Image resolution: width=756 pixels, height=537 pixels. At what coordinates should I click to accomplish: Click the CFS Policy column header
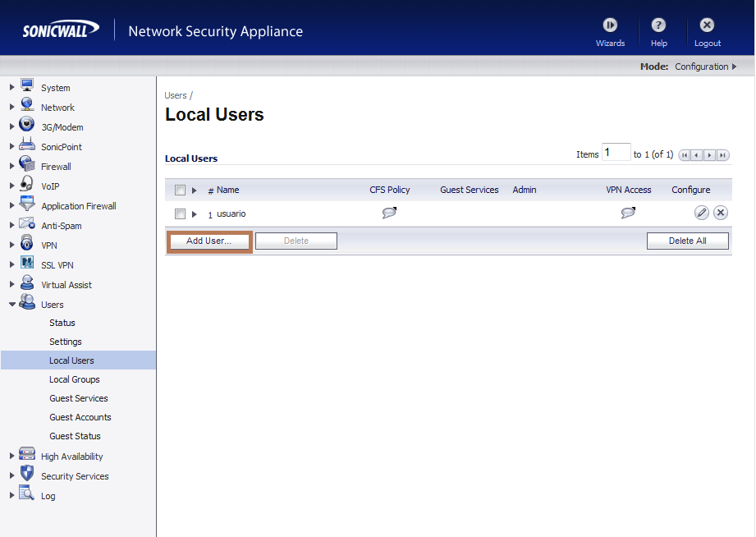[390, 190]
